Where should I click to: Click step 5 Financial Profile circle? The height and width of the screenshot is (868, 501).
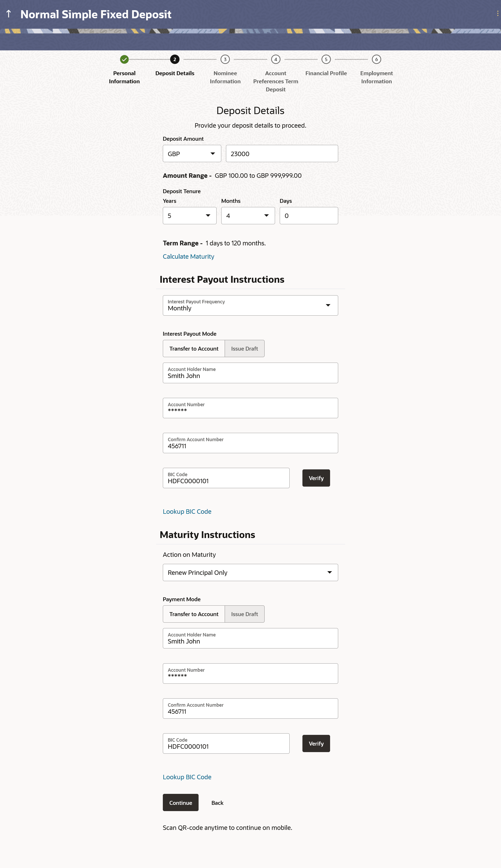326,59
